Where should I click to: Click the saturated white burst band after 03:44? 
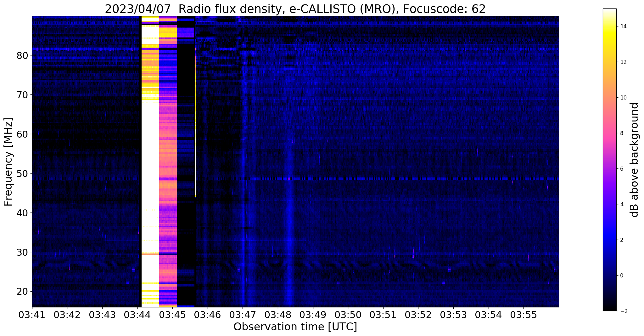point(150,162)
